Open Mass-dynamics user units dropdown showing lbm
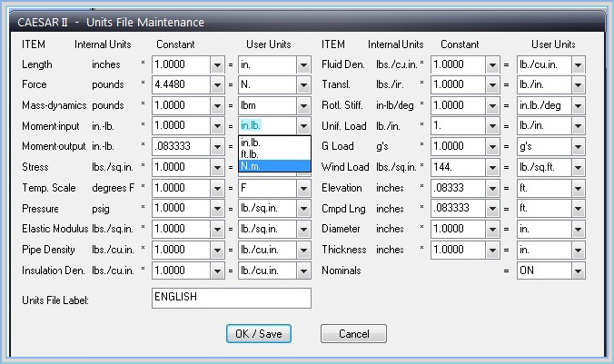The height and width of the screenshot is (364, 614). (x=303, y=105)
